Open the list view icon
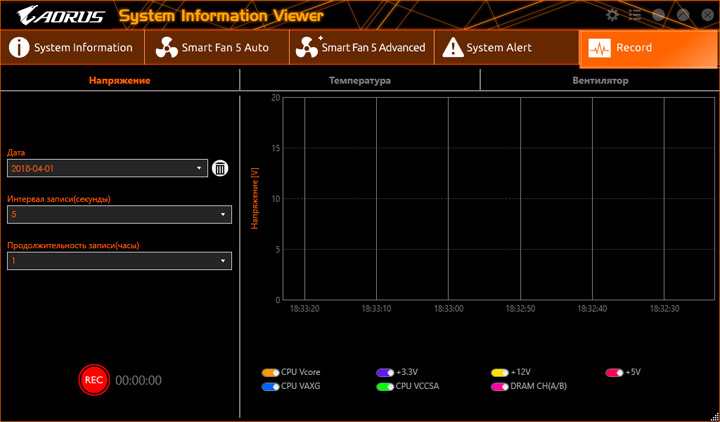 [634, 15]
